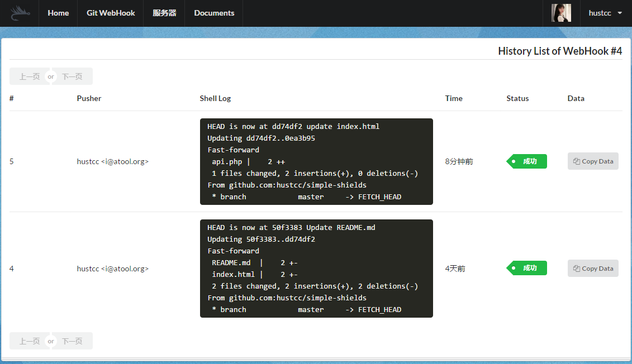Click the Pusher column header
The width and height of the screenshot is (632, 364).
[x=89, y=98]
